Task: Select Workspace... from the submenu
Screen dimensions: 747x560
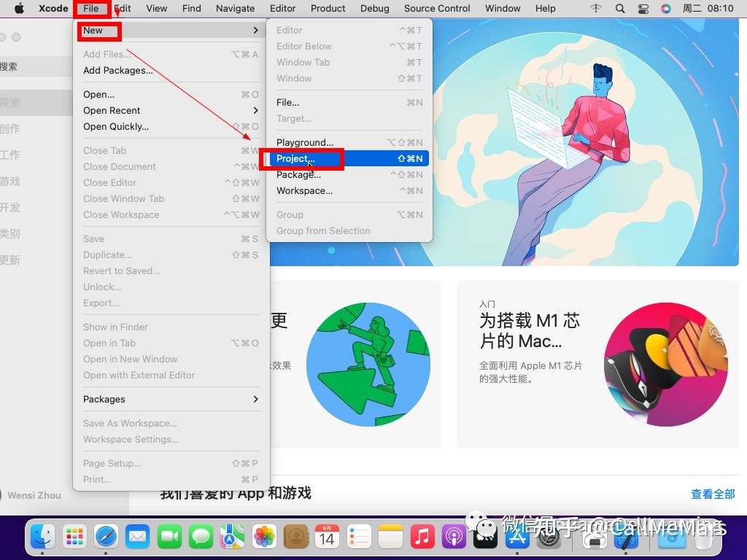Action: 349,191
